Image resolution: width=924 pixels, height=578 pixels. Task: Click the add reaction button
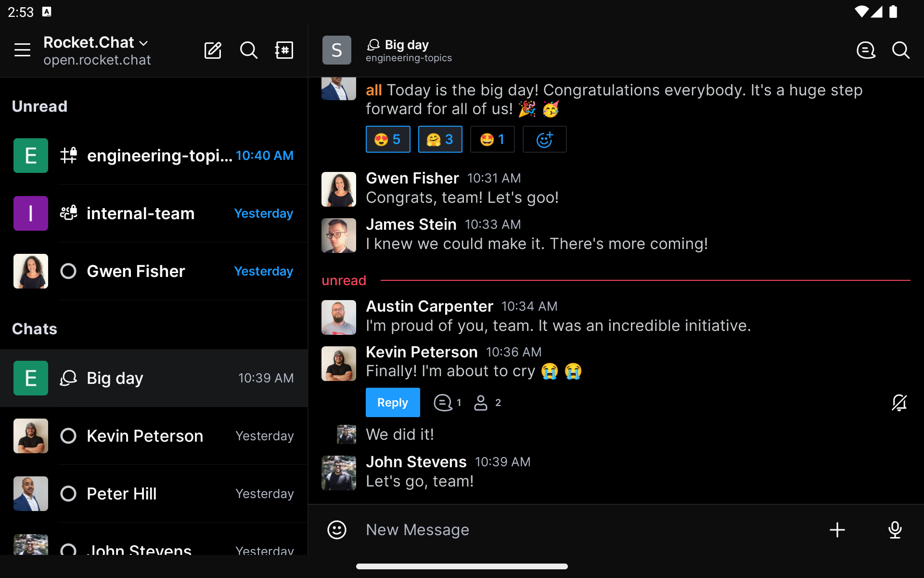coord(544,140)
